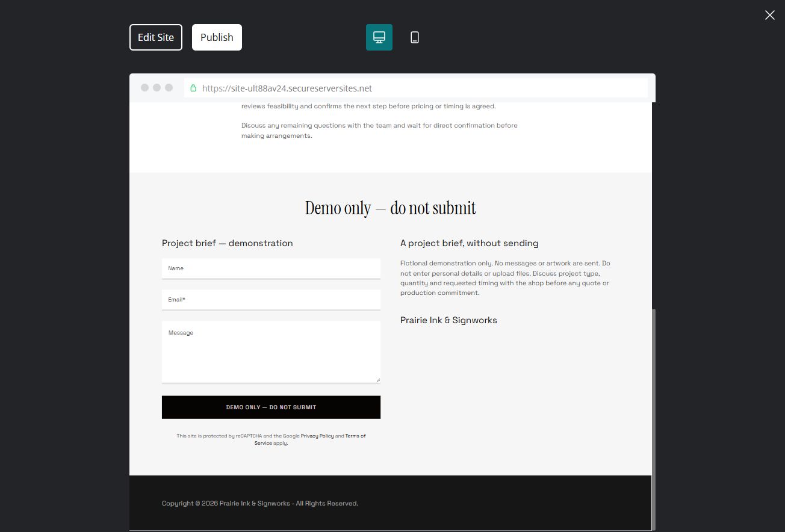Screen dimensions: 785x532
Task: Click the Name input field
Action: (x=271, y=268)
